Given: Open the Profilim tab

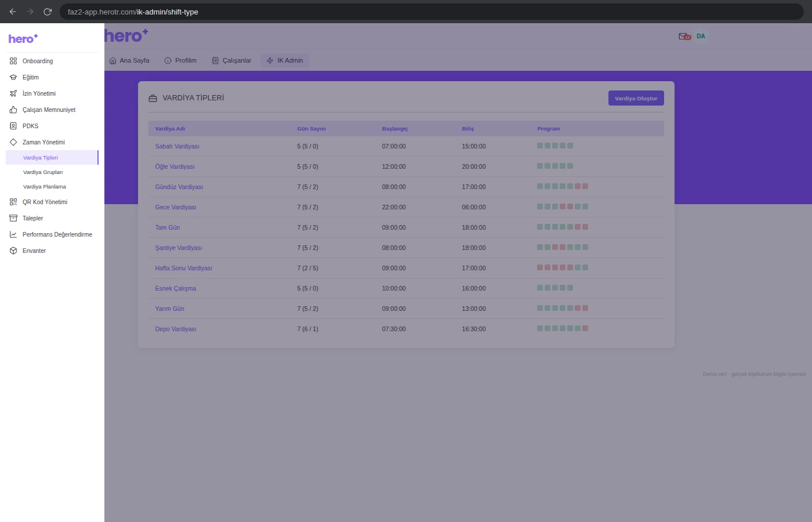Looking at the screenshot, I should [180, 60].
